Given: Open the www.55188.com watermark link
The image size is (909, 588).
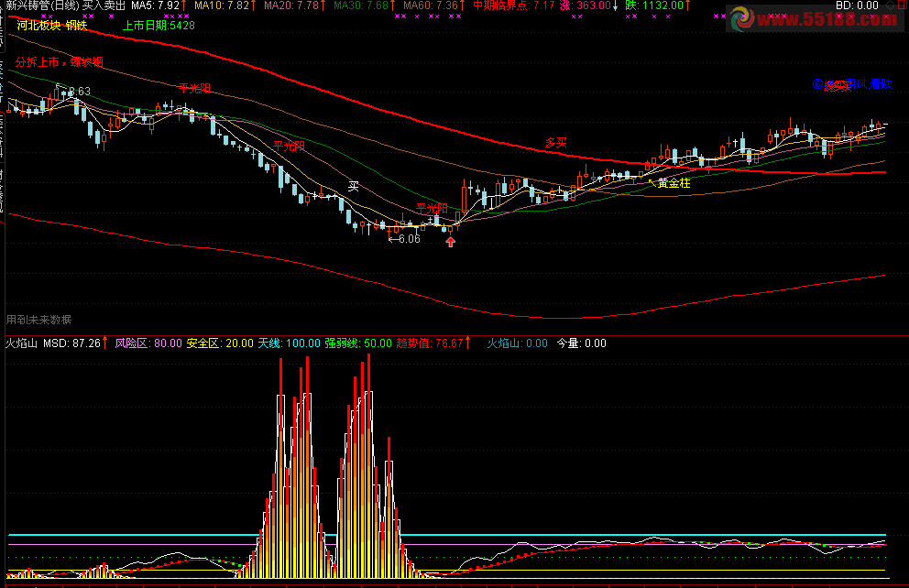Looking at the screenshot, I should pos(827,20).
